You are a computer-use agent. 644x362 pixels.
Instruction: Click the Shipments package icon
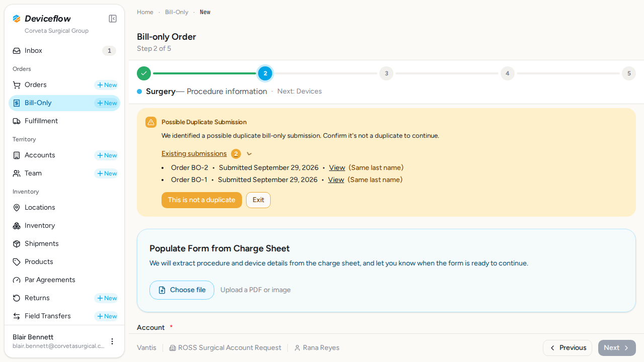click(x=17, y=244)
